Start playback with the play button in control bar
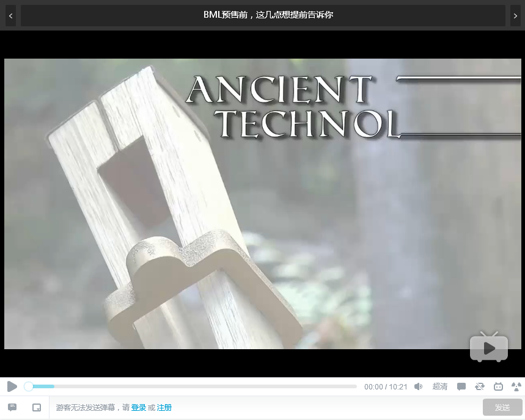 12,386
